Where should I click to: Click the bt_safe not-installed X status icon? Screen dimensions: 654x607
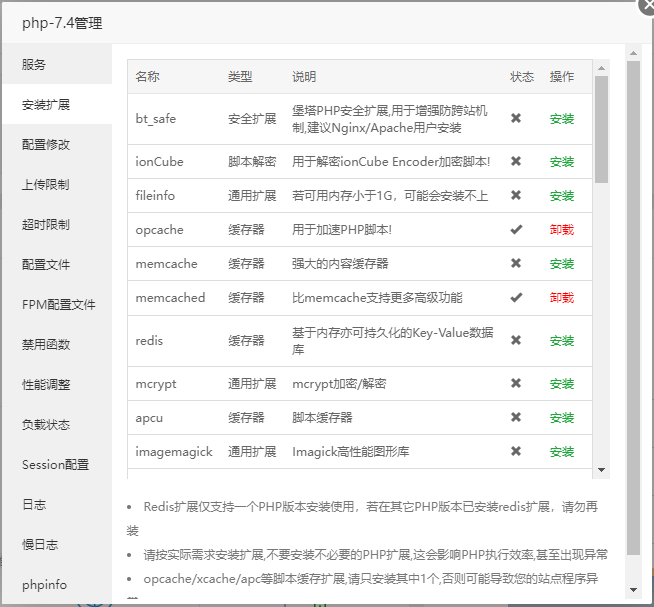click(x=516, y=118)
